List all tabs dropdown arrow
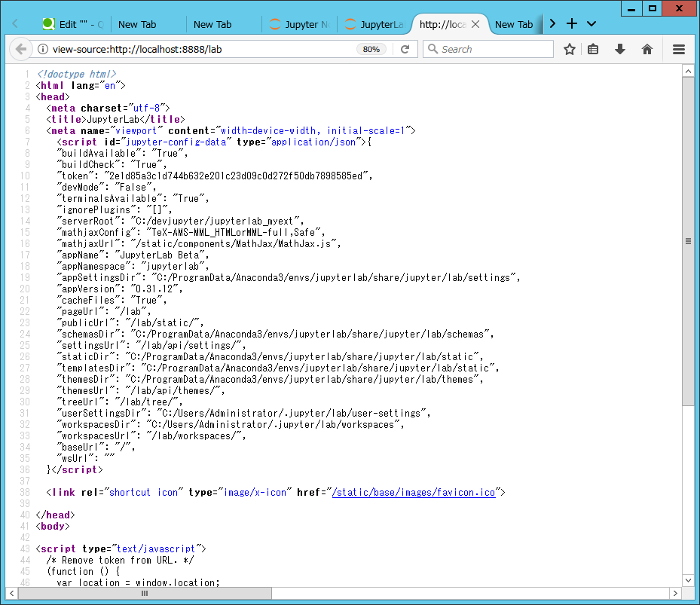 (x=591, y=23)
